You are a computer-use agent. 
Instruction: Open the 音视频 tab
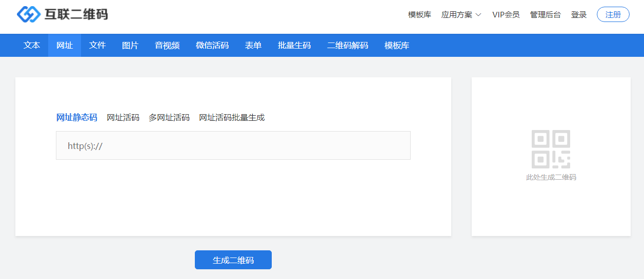(167, 46)
